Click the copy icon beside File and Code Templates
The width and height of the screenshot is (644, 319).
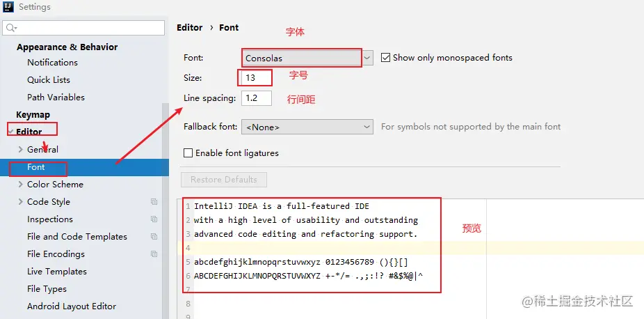tap(154, 237)
